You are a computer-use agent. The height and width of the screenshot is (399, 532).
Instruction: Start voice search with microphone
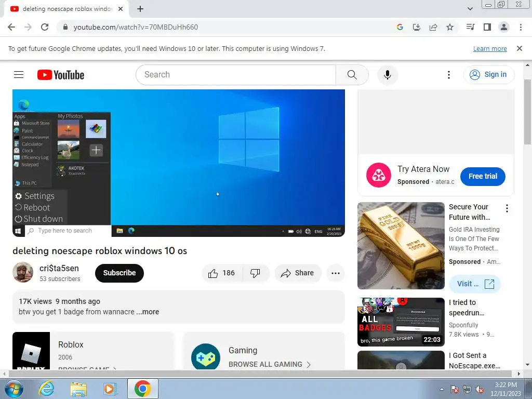387,75
